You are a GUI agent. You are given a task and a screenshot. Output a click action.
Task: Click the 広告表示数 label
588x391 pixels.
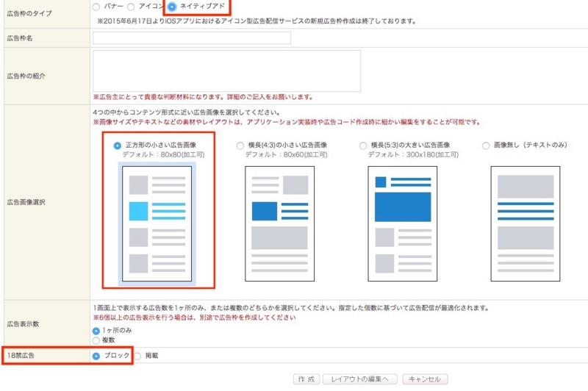click(23, 324)
